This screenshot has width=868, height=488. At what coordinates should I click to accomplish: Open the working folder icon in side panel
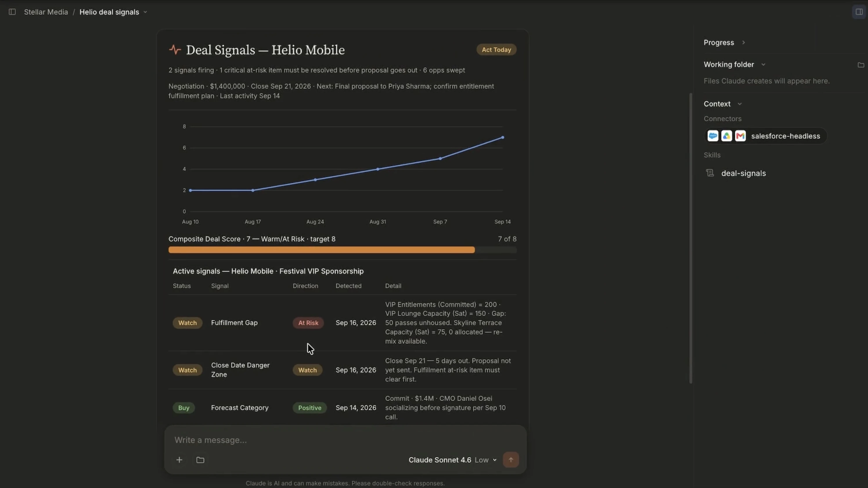861,65
